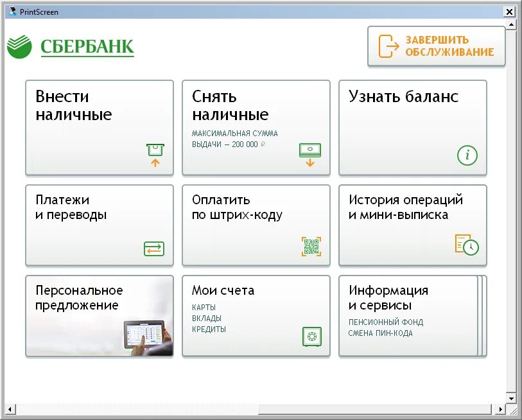Click the banknote withdrawal icon
The width and height of the screenshot is (522, 420).
tap(310, 155)
